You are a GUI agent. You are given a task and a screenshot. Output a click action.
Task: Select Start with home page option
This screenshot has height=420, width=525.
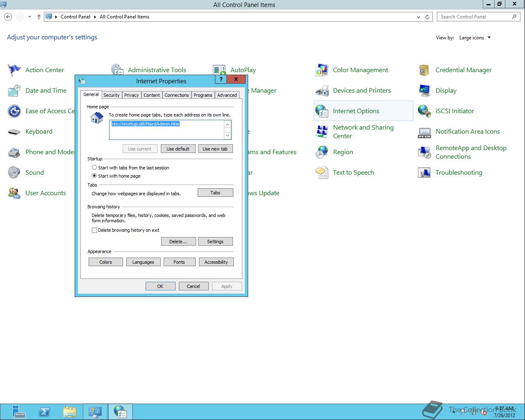pos(94,176)
